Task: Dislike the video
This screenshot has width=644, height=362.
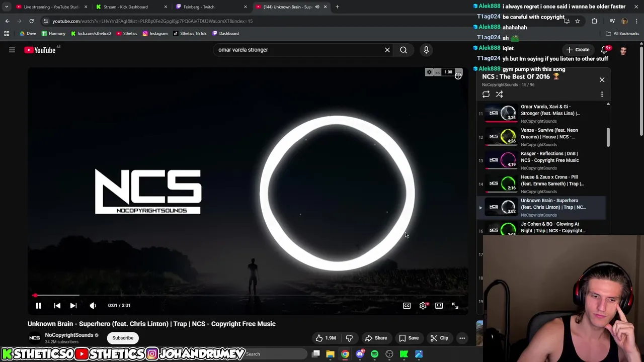Action: pyautogui.click(x=349, y=338)
